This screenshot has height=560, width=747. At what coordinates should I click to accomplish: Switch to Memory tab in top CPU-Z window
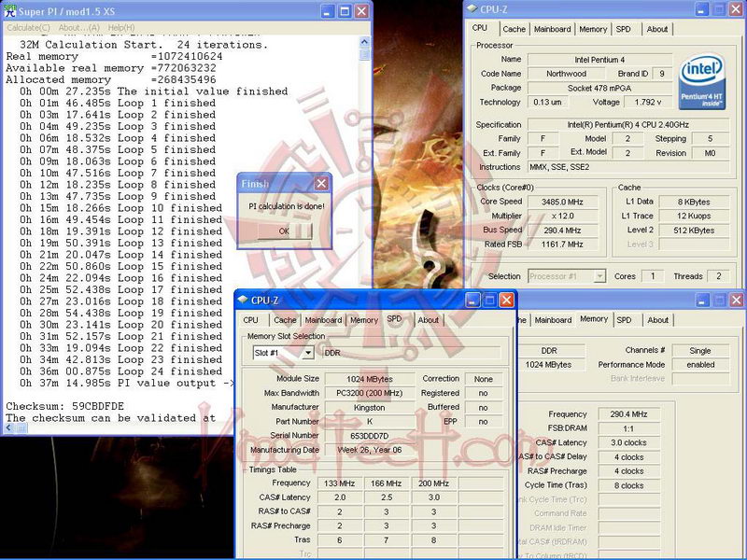coord(593,29)
